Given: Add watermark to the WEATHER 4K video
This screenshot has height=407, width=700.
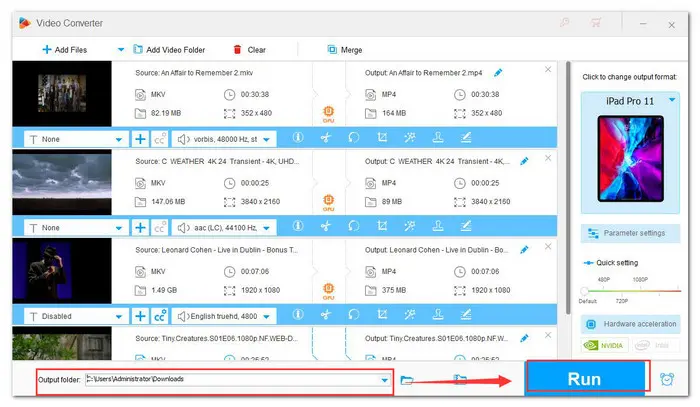Looking at the screenshot, I should pos(438,226).
